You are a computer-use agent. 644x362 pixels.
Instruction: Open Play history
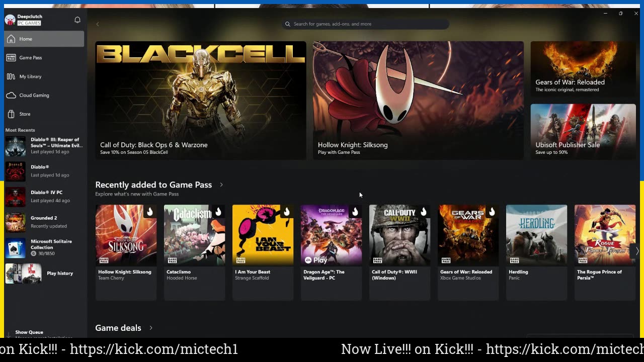point(44,274)
